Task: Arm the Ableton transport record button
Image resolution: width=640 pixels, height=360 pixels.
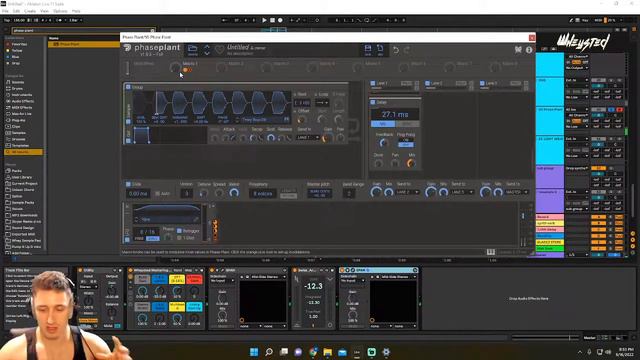Action: [280, 20]
